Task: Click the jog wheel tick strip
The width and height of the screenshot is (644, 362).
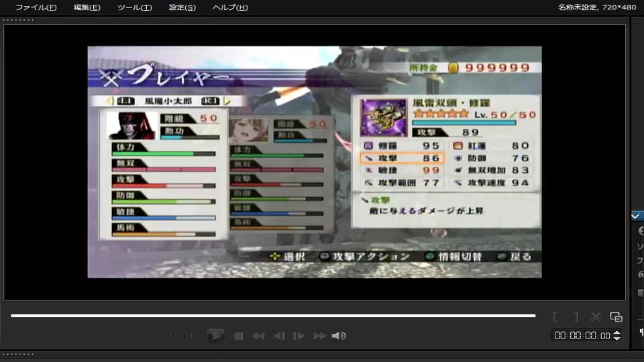Action: pos(180,336)
